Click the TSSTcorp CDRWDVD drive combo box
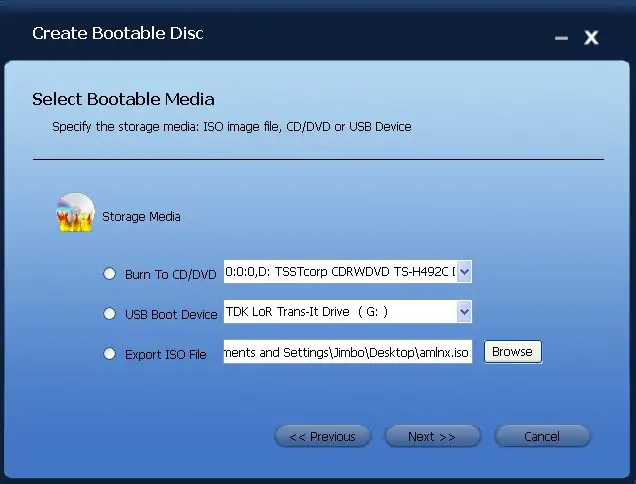This screenshot has height=484, width=636. (348, 272)
